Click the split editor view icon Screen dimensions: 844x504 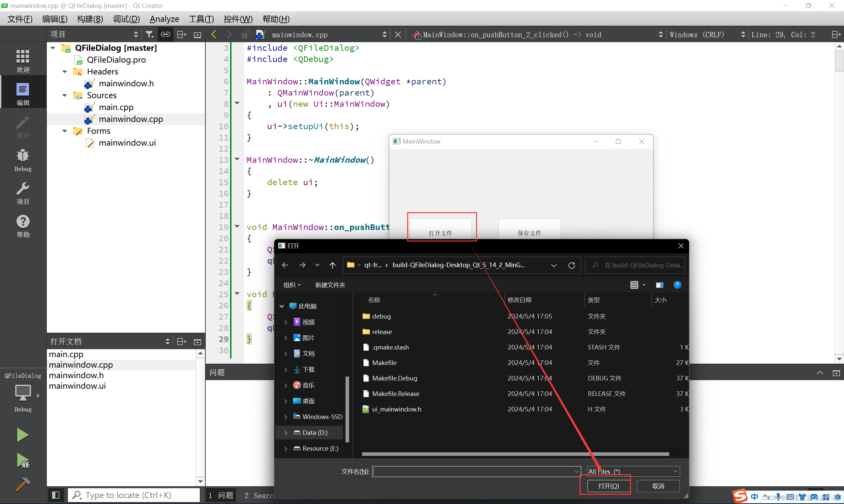click(x=836, y=35)
